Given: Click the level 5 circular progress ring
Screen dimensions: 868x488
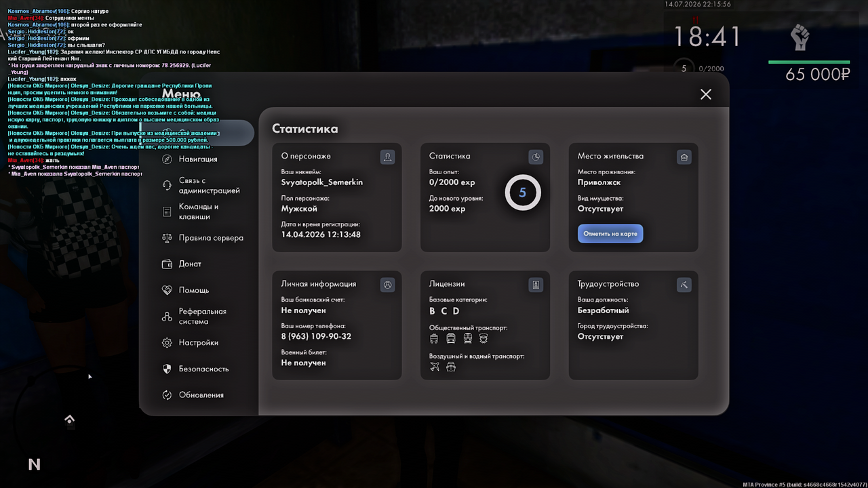Looking at the screenshot, I should tap(522, 192).
